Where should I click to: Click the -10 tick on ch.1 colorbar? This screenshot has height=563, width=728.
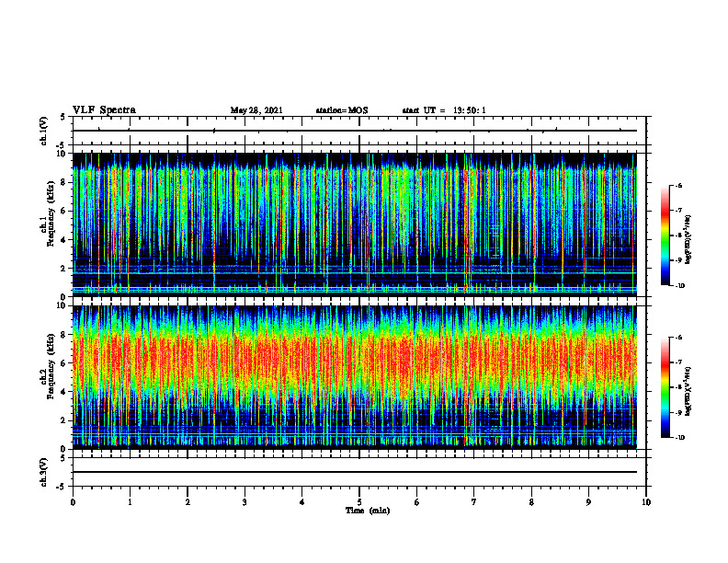point(680,286)
